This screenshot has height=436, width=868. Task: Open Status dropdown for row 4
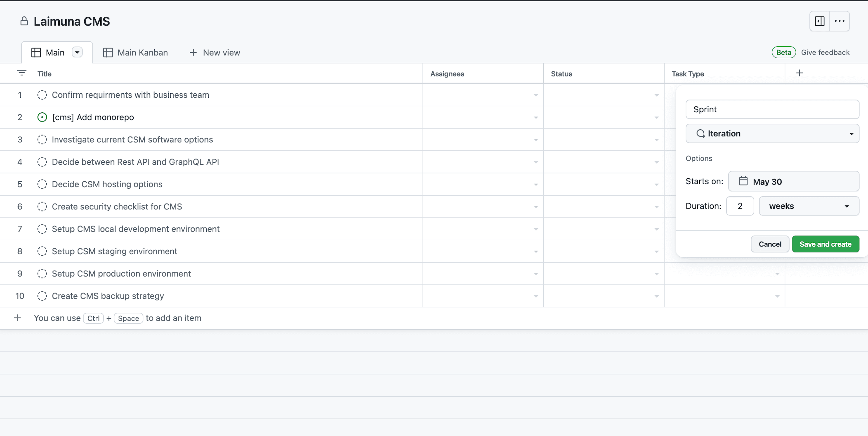(x=656, y=163)
